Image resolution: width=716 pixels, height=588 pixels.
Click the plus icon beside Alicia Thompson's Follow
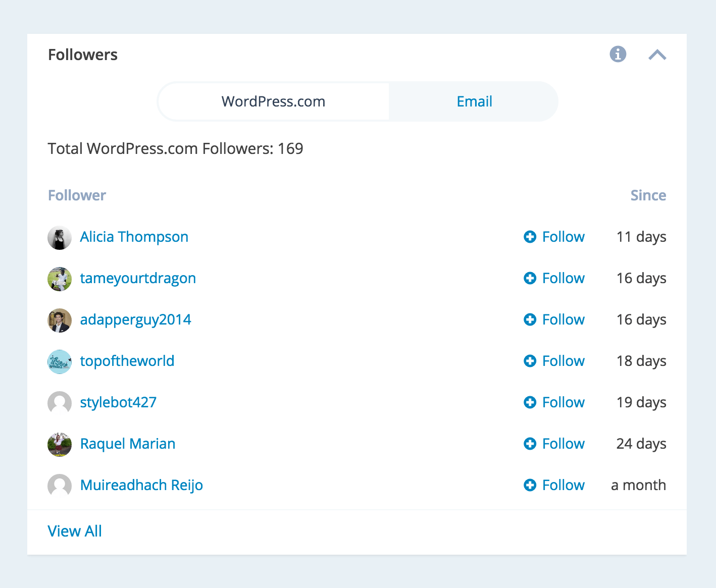click(530, 237)
